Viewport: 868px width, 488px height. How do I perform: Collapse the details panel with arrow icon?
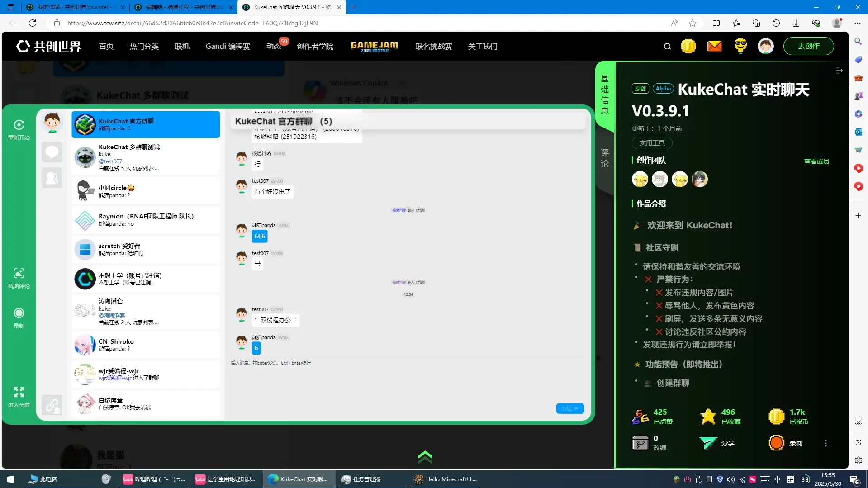[x=839, y=71]
